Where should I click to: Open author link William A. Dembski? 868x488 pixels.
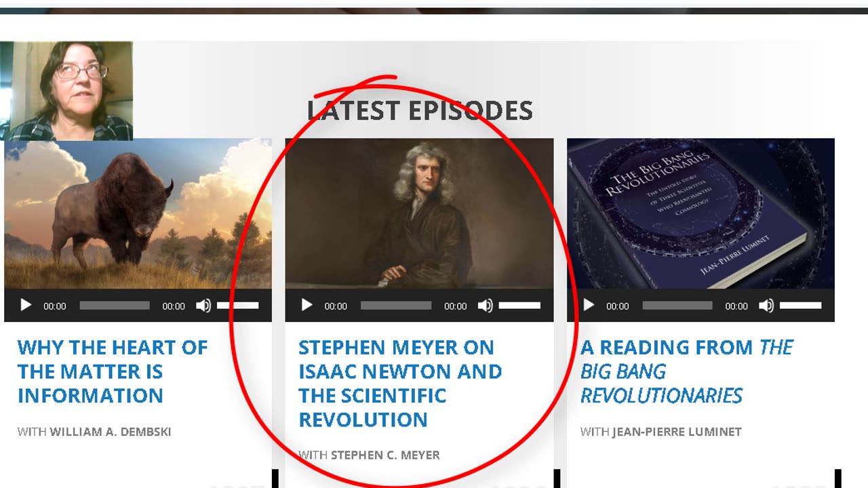coord(111,432)
